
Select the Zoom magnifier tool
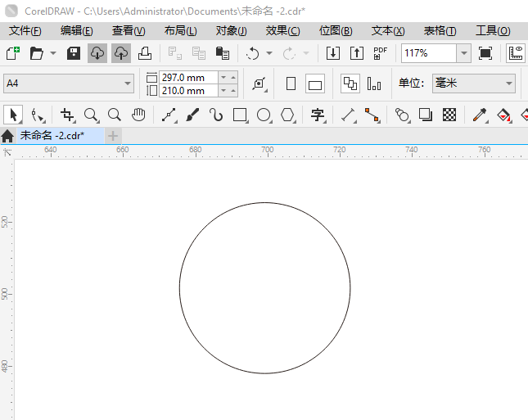click(91, 115)
